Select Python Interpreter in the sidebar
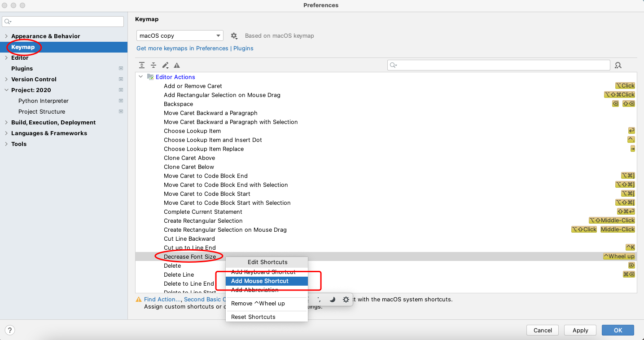 [x=64, y=101]
